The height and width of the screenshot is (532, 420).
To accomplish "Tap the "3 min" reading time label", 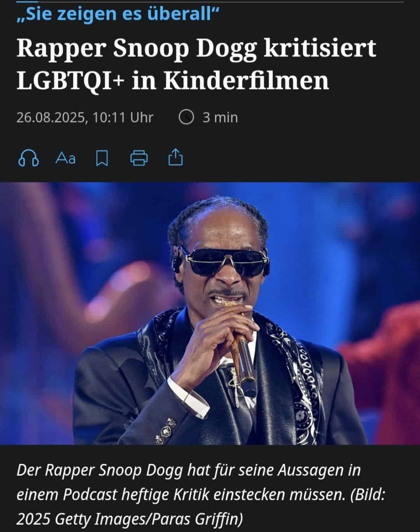I will [220, 117].
